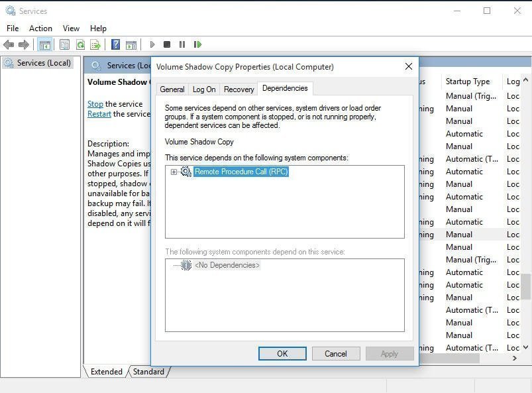The height and width of the screenshot is (393, 532).
Task: Maximize the Services window
Action: pyautogui.click(x=487, y=11)
